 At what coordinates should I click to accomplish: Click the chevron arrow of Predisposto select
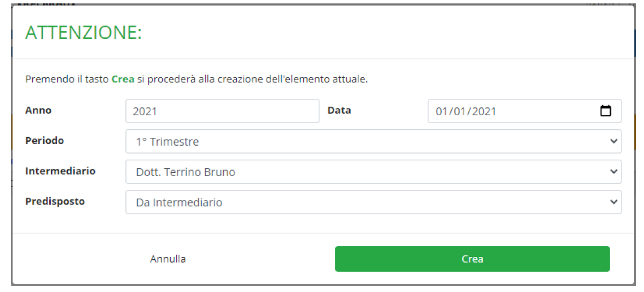(x=614, y=202)
